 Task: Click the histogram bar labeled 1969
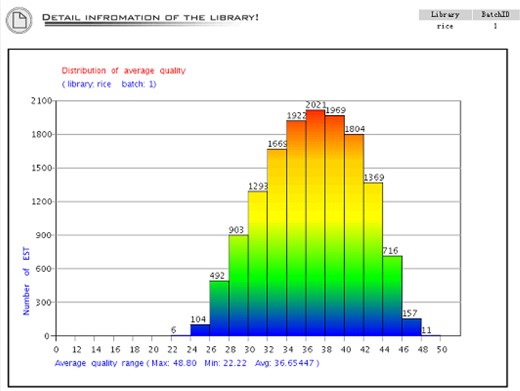pos(335,226)
